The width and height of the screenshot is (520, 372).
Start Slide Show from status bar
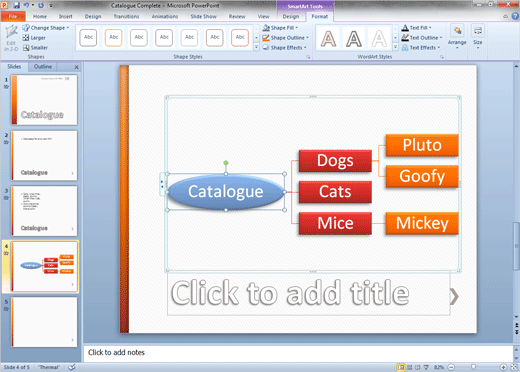pos(426,367)
